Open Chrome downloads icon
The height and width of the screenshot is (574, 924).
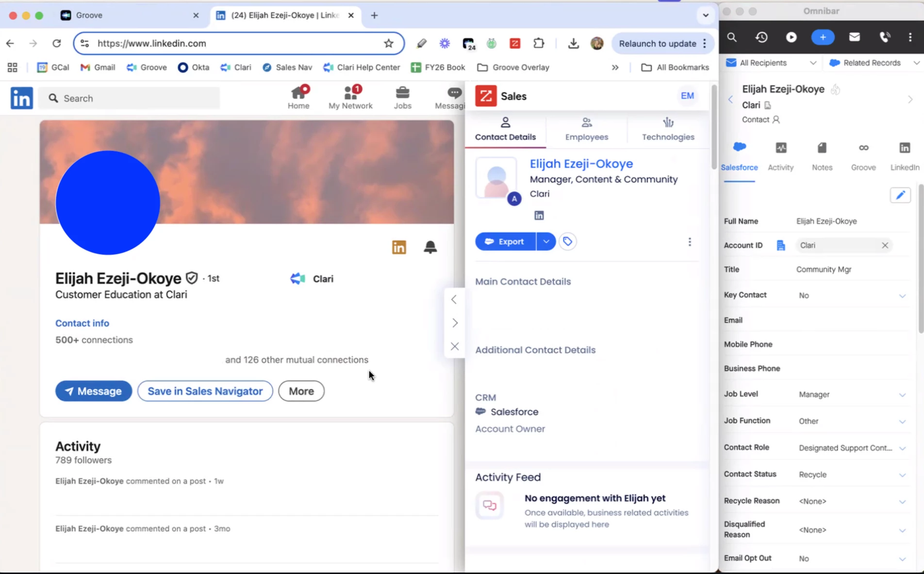point(573,43)
